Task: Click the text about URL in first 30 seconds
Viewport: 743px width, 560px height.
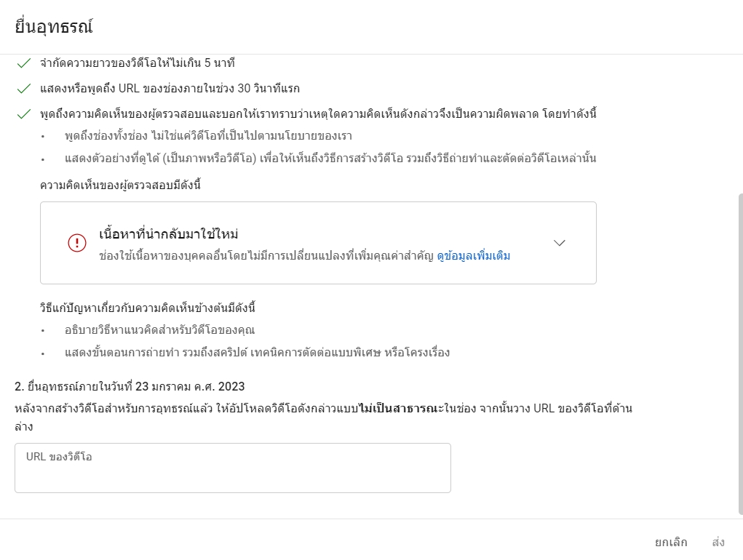Action: coord(170,89)
